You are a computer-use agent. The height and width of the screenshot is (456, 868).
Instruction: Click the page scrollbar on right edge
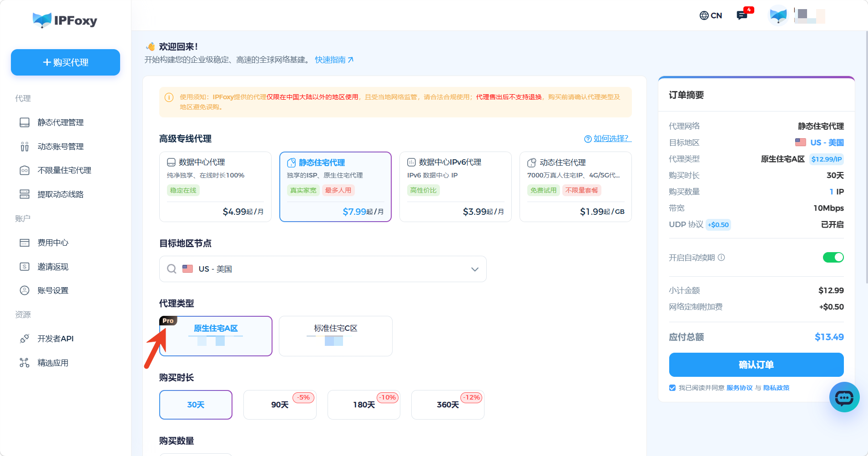[866, 157]
